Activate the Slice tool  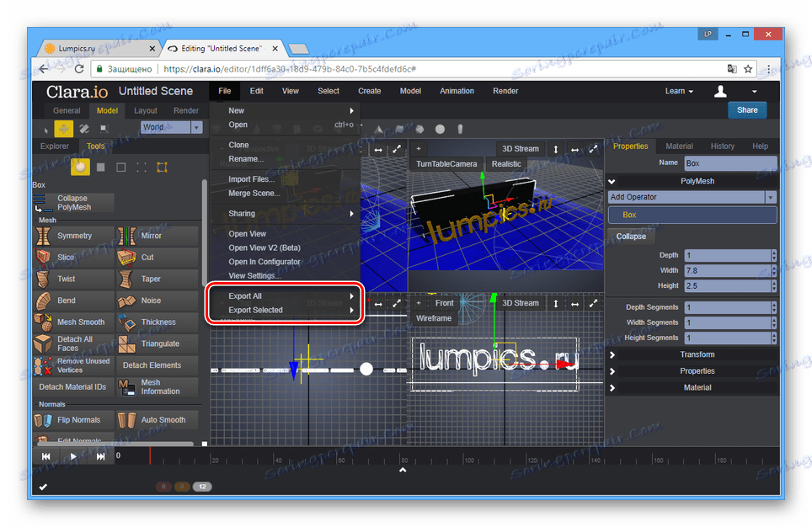click(x=73, y=258)
